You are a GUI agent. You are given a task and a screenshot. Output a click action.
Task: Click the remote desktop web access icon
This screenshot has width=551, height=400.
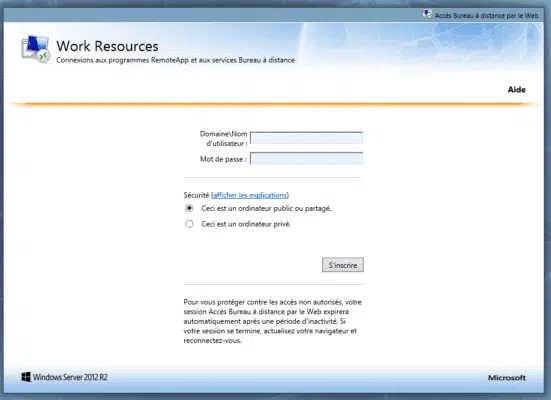click(x=427, y=15)
